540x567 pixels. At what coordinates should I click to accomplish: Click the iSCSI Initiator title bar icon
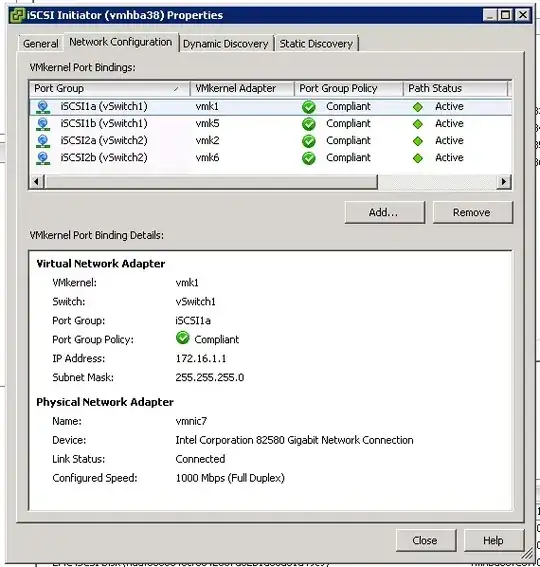[x=17, y=15]
